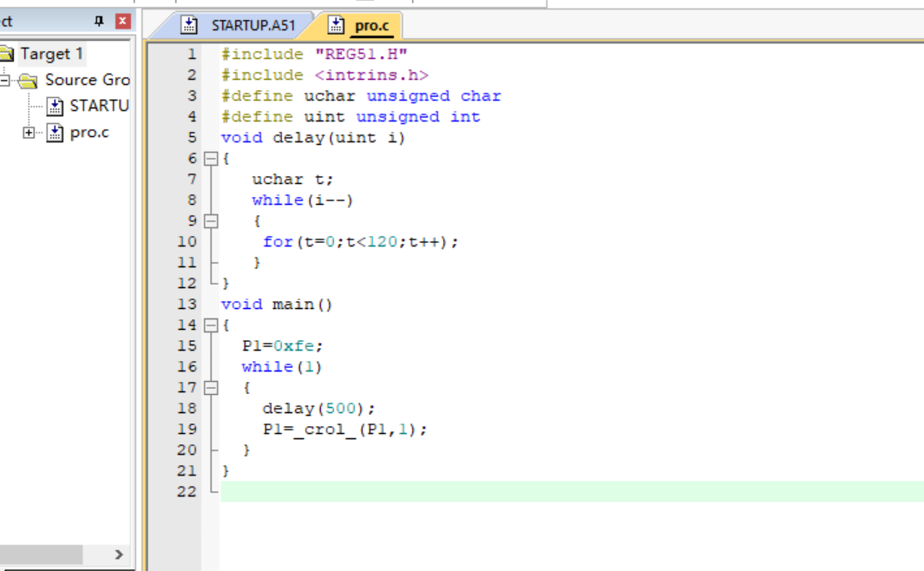The width and height of the screenshot is (924, 571).
Task: Collapse the Source Group node
Action: pyautogui.click(x=4, y=80)
